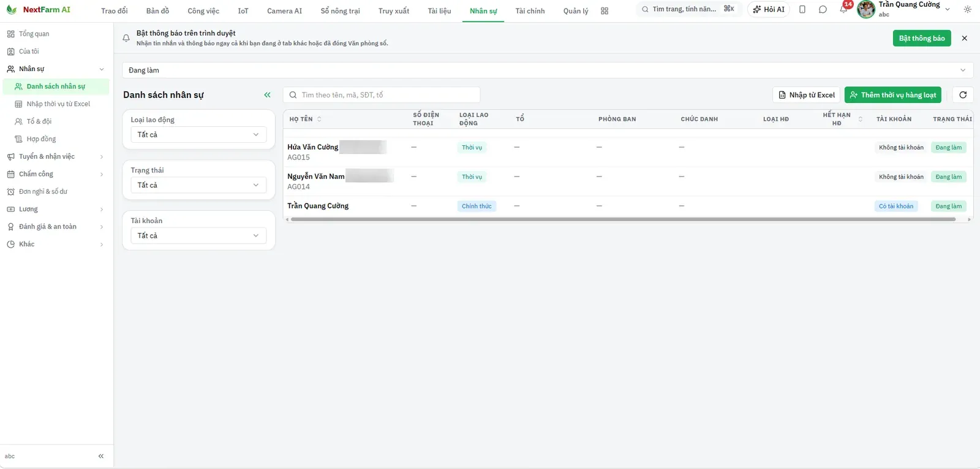Open the Đang làm status dropdown
The width and height of the screenshot is (980, 469).
(x=548, y=70)
